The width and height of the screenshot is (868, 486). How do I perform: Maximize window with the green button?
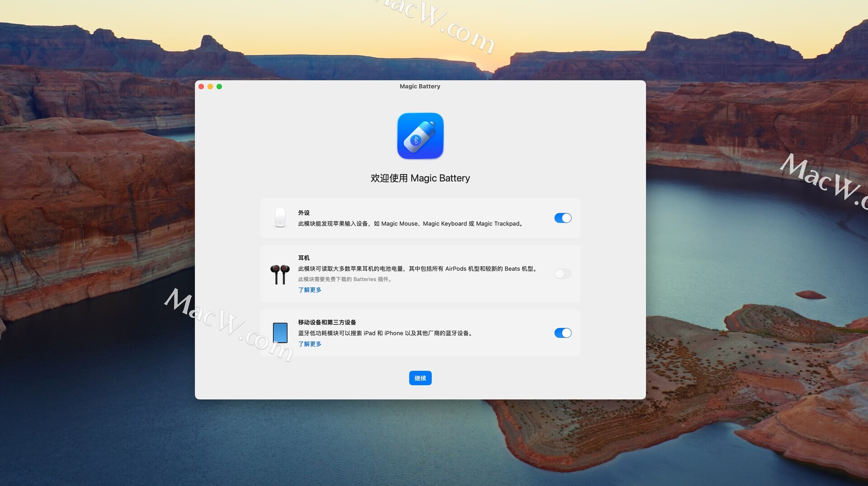point(219,87)
